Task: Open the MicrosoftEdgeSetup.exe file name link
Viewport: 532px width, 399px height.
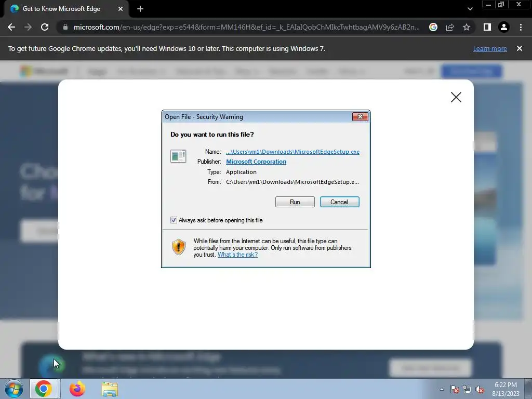Action: 292,152
